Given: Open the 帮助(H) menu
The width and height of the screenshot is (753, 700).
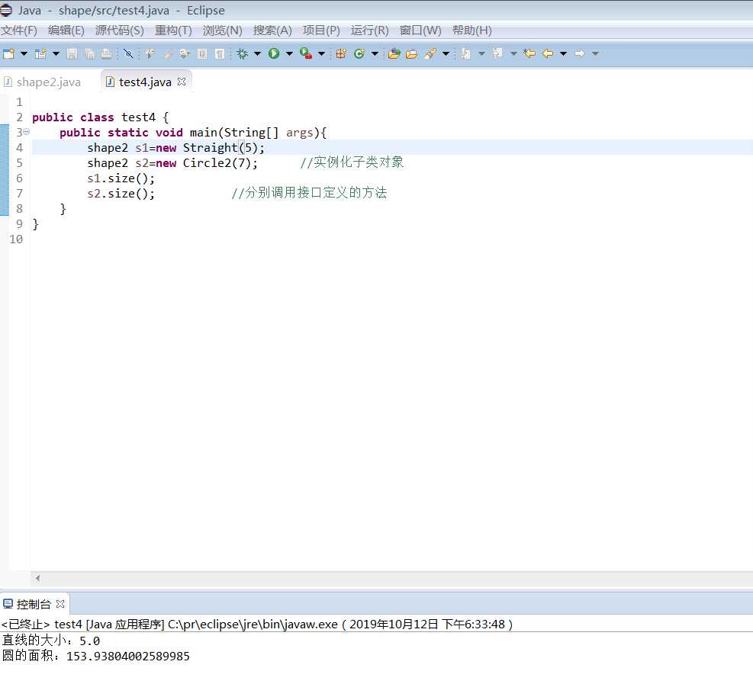Looking at the screenshot, I should [x=472, y=31].
